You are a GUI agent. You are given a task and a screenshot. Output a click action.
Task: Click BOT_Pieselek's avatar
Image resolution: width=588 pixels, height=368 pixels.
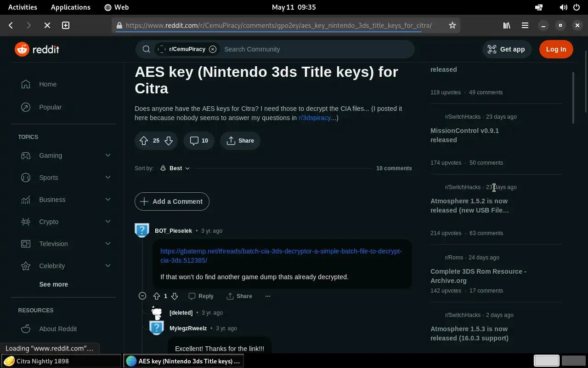click(142, 230)
